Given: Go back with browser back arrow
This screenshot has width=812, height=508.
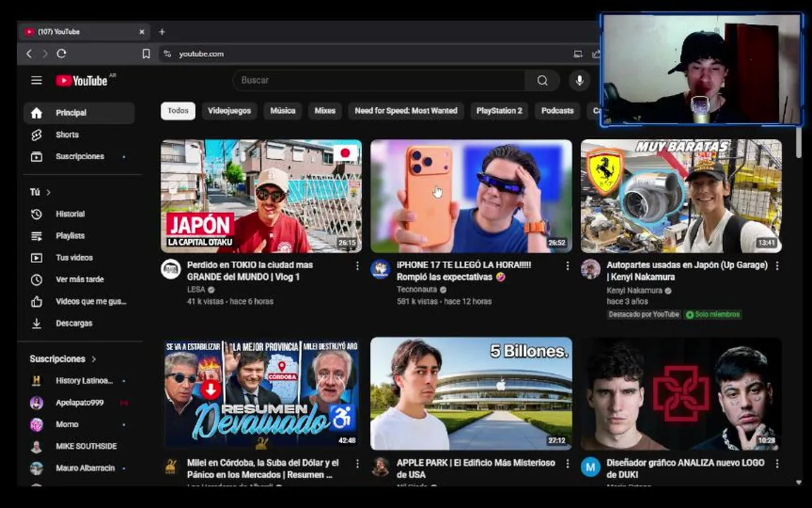Looking at the screenshot, I should 29,54.
